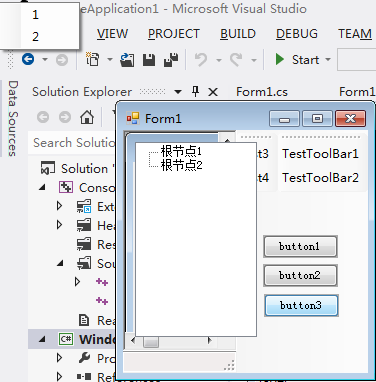376x382 pixels.
Task: Click the Navigate Forward toolbar icon
Action: pyautogui.click(x=62, y=60)
